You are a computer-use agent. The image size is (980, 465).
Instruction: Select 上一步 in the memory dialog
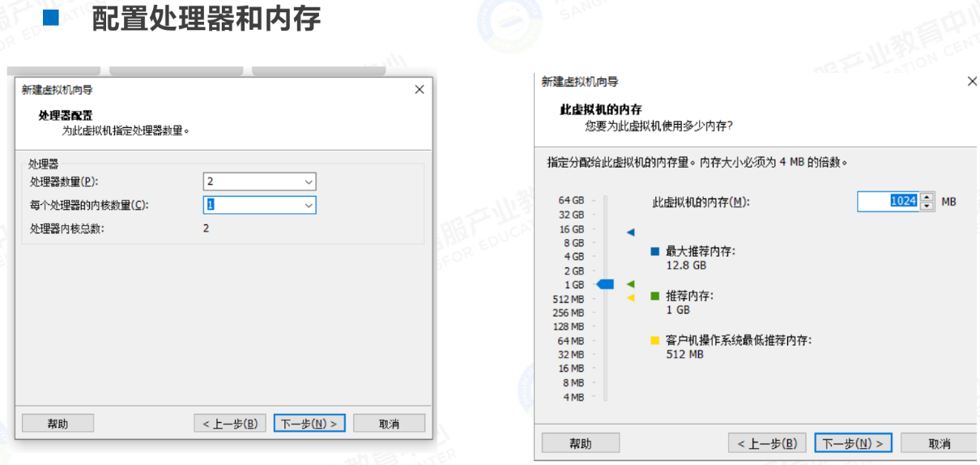coord(767,443)
